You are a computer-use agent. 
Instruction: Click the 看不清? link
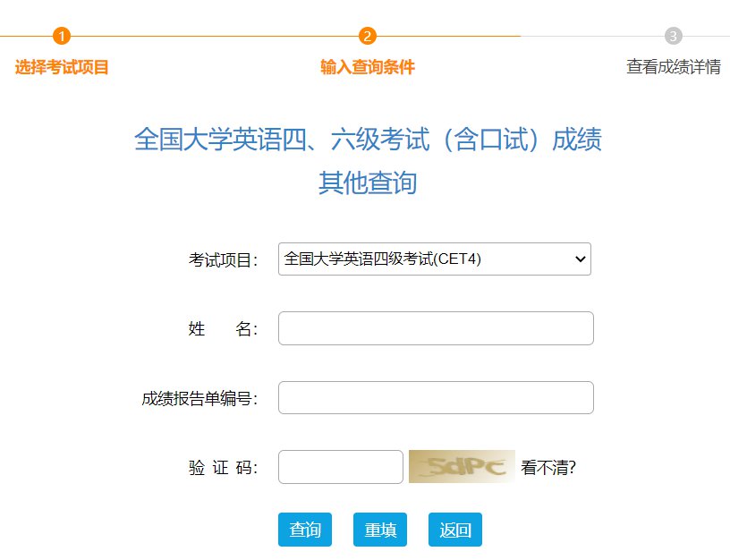point(548,467)
